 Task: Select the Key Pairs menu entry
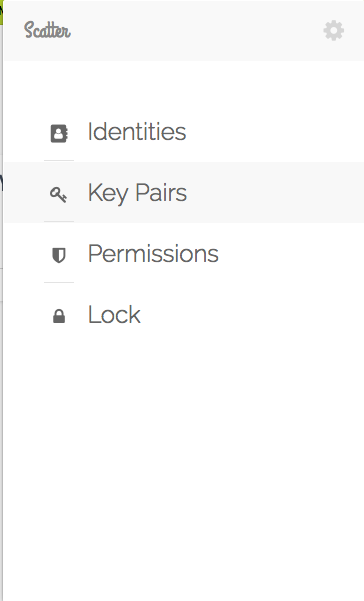point(184,192)
